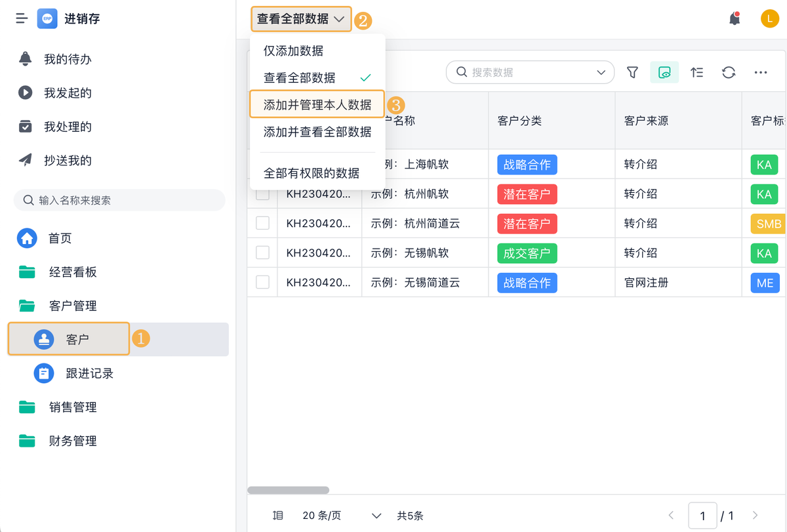This screenshot has width=787, height=532.
Task: Select checkbox for 杭州帆软 row
Action: [262, 194]
